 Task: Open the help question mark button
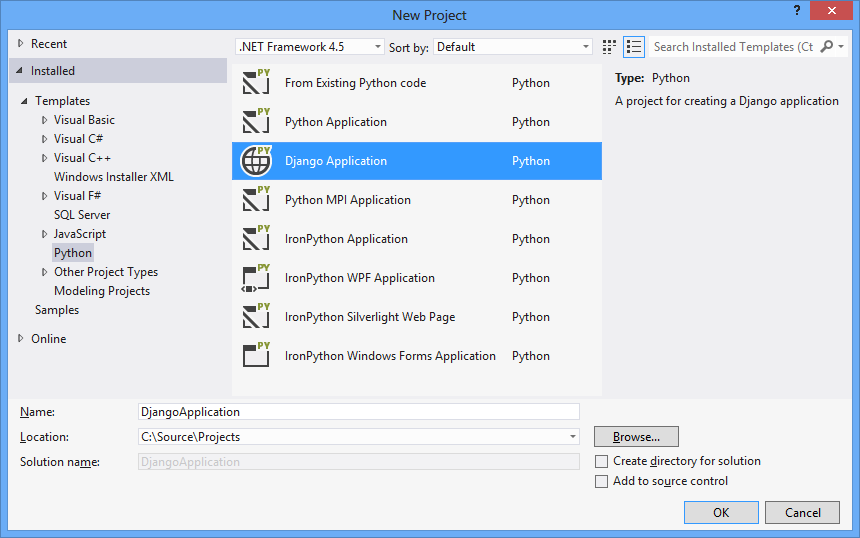pos(797,10)
